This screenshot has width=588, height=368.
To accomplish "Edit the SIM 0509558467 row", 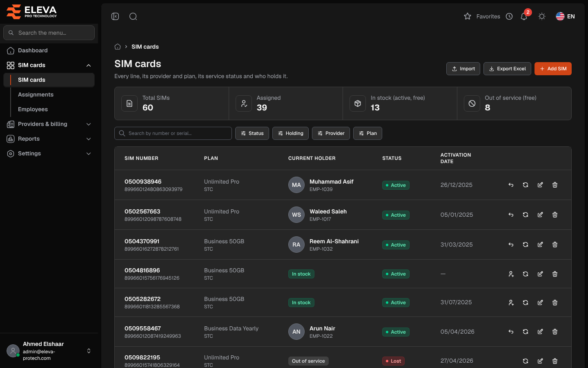I will 540,332.
